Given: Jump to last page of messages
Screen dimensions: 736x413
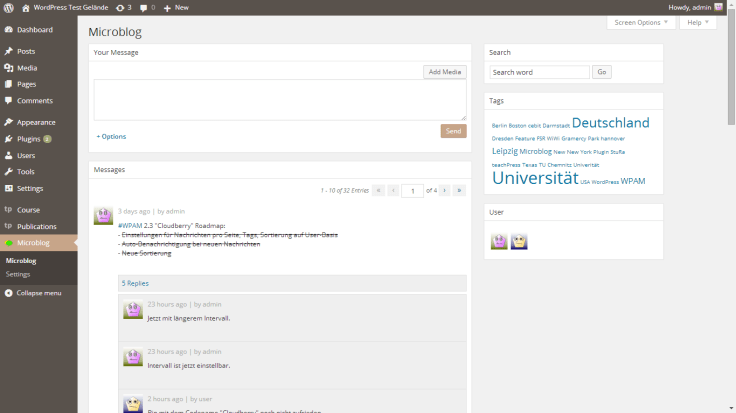Looking at the screenshot, I should (x=459, y=191).
